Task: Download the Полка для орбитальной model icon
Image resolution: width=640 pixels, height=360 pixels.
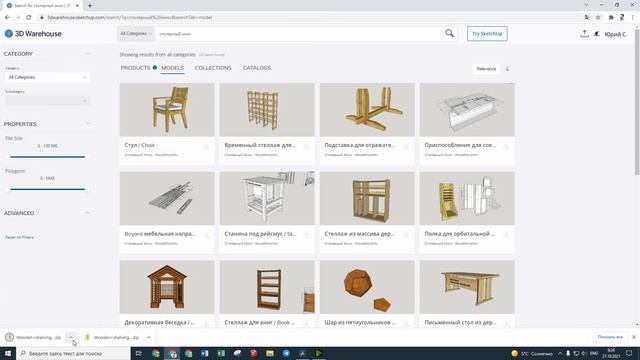Action: 506,235
